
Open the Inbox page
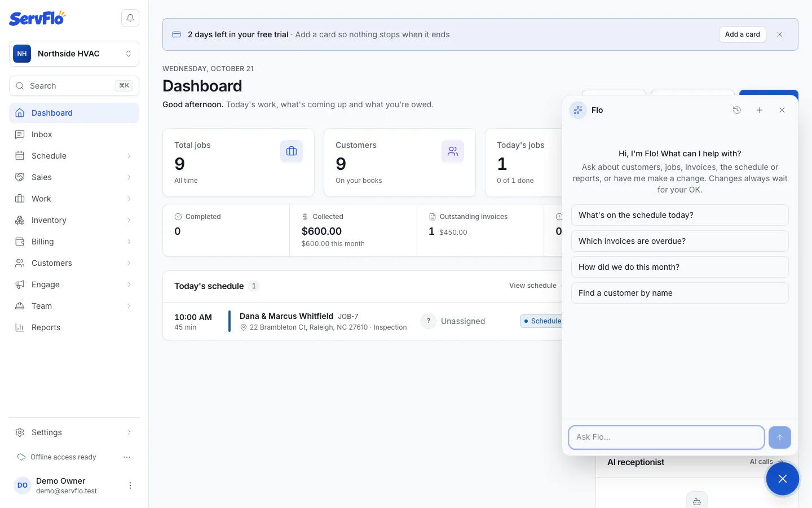74,134
